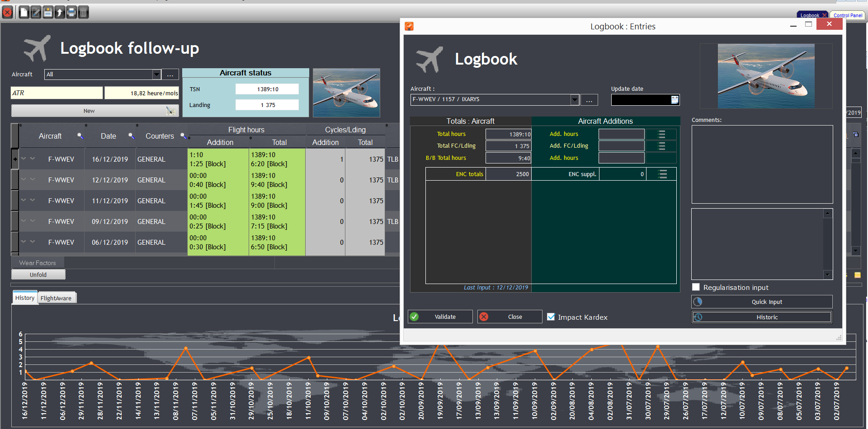The width and height of the screenshot is (868, 429).
Task: Click the Historic button
Action: tap(762, 317)
